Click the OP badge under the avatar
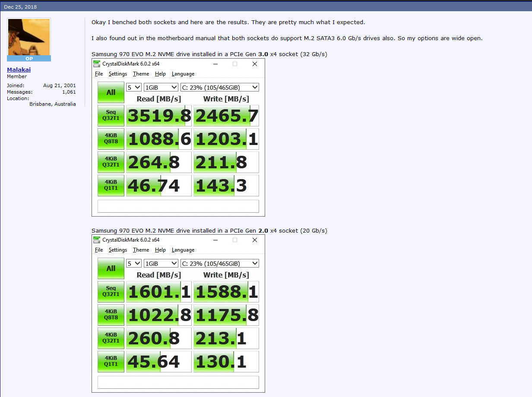This screenshot has height=397, width=532. [x=29, y=58]
